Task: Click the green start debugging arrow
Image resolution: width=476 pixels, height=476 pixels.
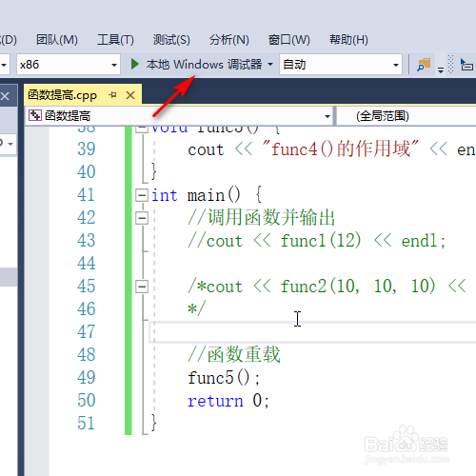Action: coord(135,65)
